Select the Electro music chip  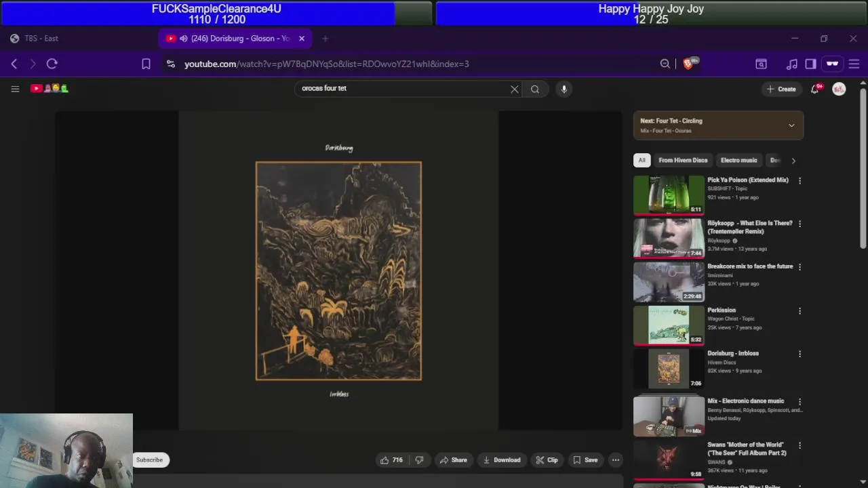tap(739, 161)
